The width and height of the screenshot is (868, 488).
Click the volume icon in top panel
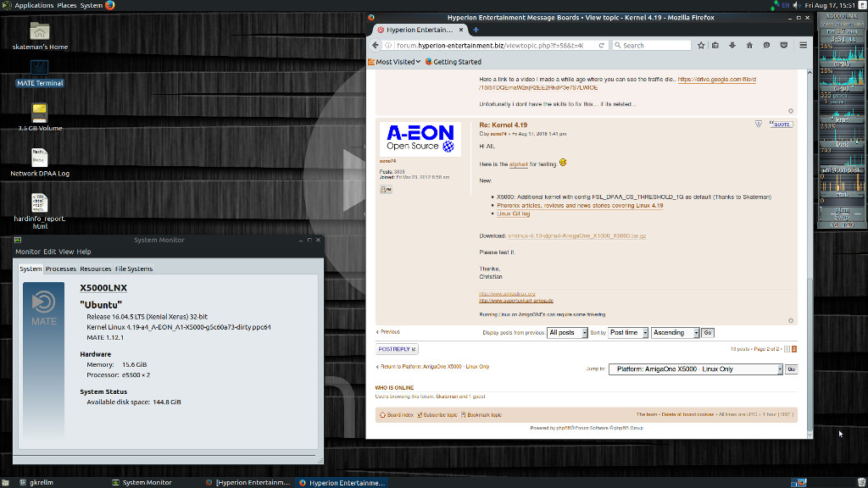tap(797, 5)
